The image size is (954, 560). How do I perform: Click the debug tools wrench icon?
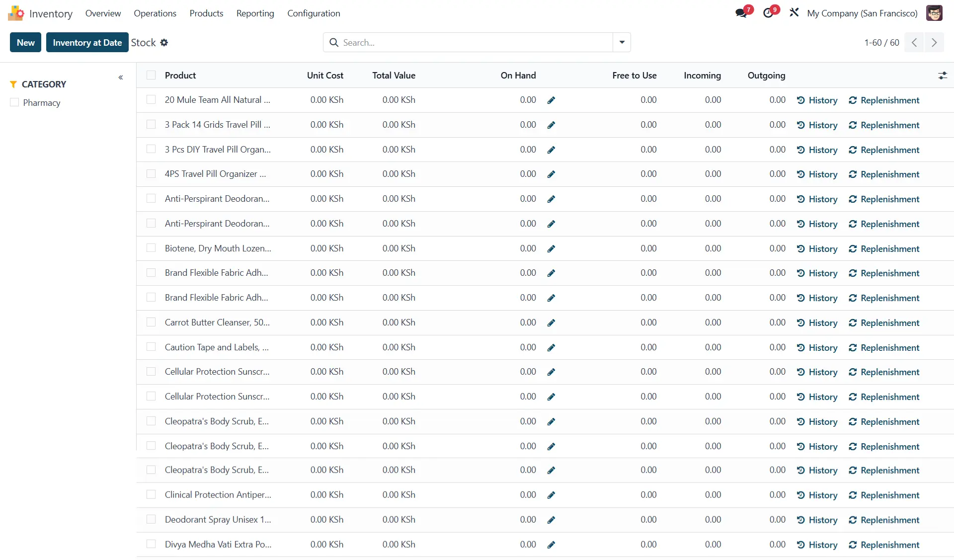click(x=794, y=13)
